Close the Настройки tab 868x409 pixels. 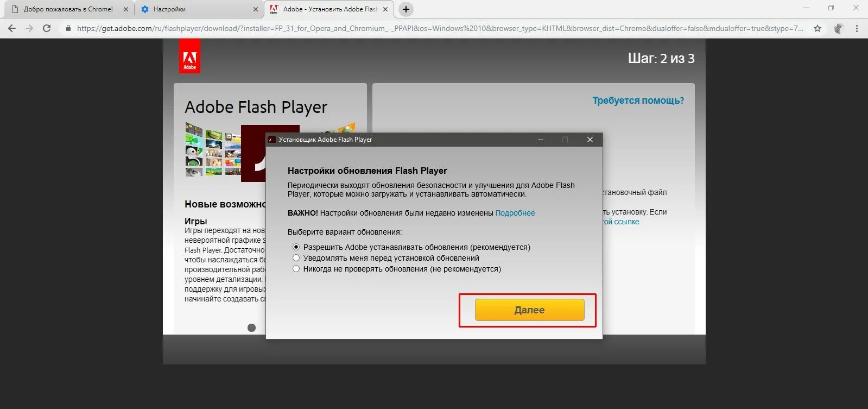[x=256, y=9]
